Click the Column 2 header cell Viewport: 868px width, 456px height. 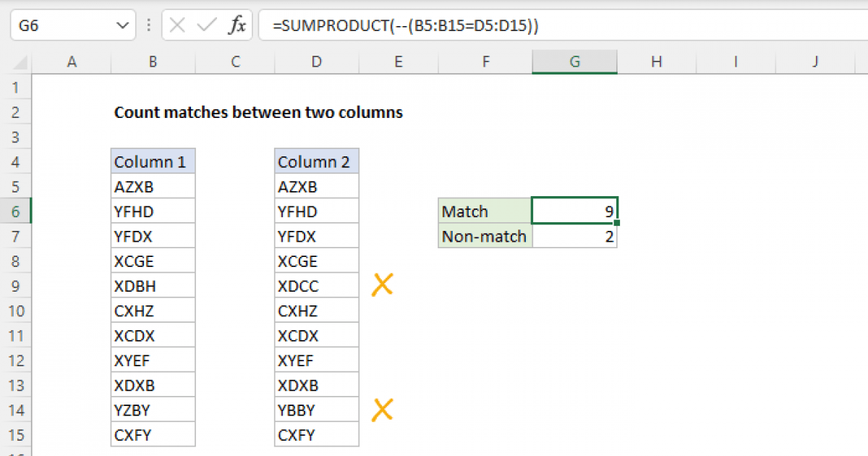(316, 162)
